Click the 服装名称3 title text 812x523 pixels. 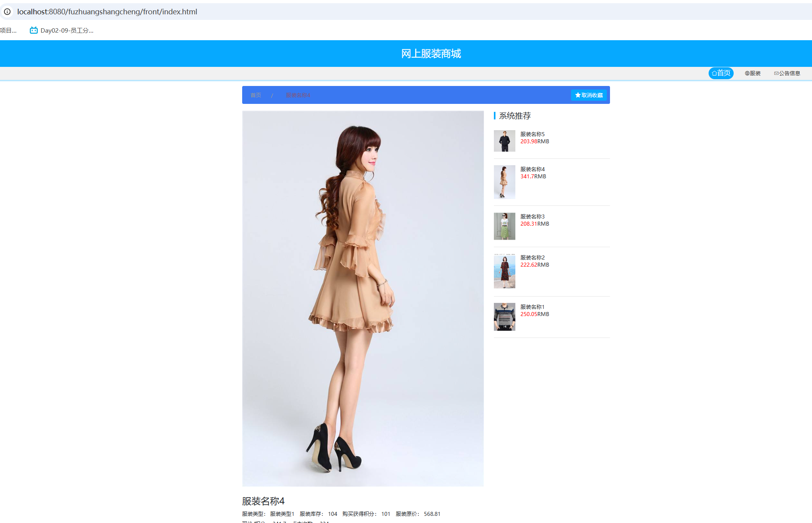tap(532, 217)
